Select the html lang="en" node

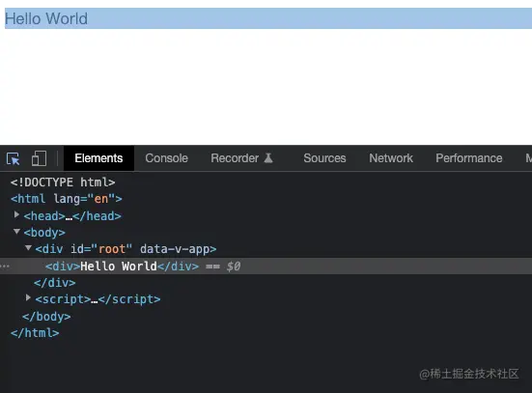pos(67,199)
